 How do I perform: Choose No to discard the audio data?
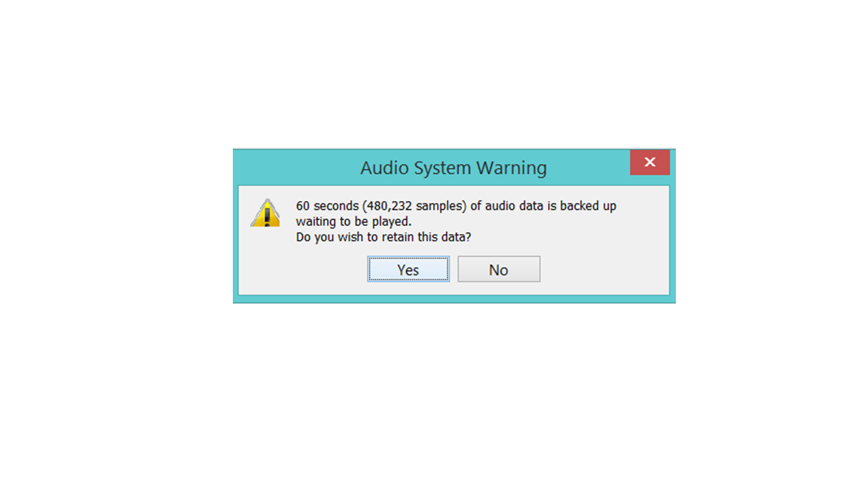pyautogui.click(x=499, y=270)
